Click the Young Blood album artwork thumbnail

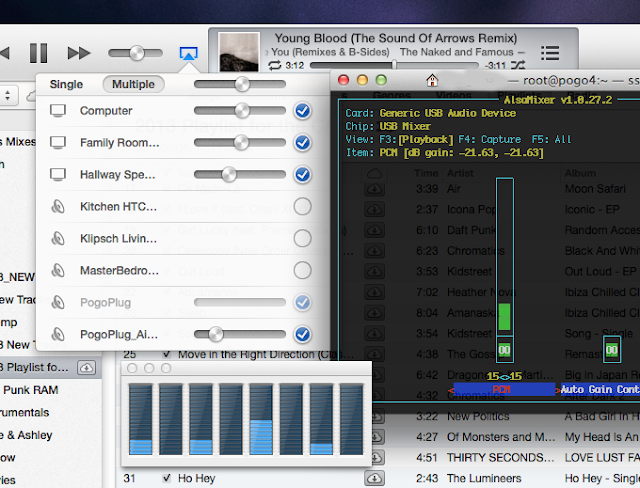pyautogui.click(x=239, y=51)
